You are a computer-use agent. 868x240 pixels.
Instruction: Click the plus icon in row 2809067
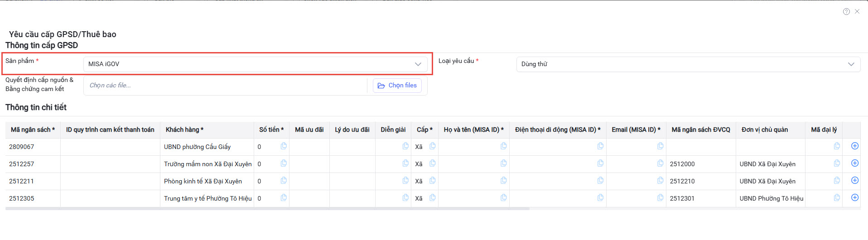[x=854, y=146]
